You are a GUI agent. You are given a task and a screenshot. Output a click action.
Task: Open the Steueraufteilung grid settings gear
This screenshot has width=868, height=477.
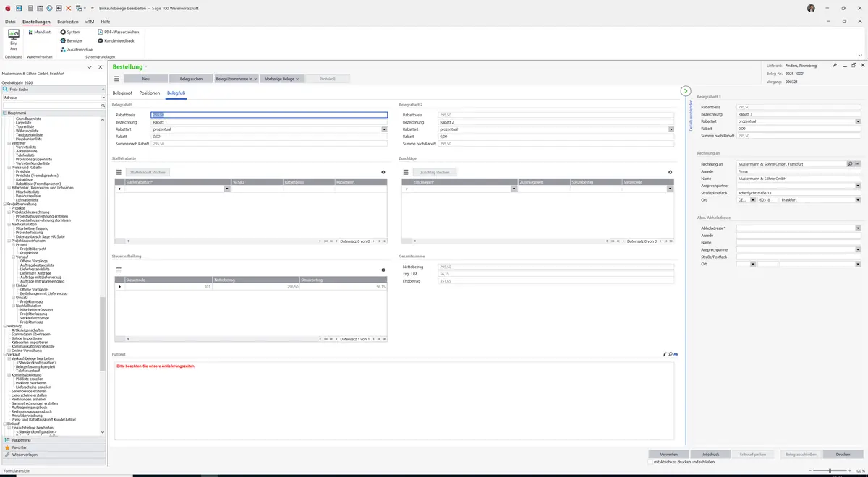pos(383,270)
